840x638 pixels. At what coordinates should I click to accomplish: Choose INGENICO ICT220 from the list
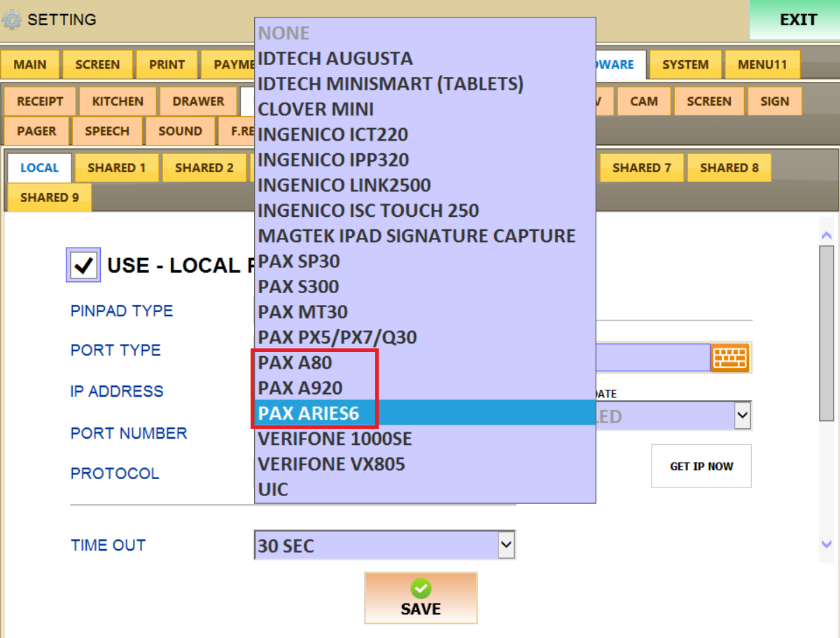tap(425, 134)
